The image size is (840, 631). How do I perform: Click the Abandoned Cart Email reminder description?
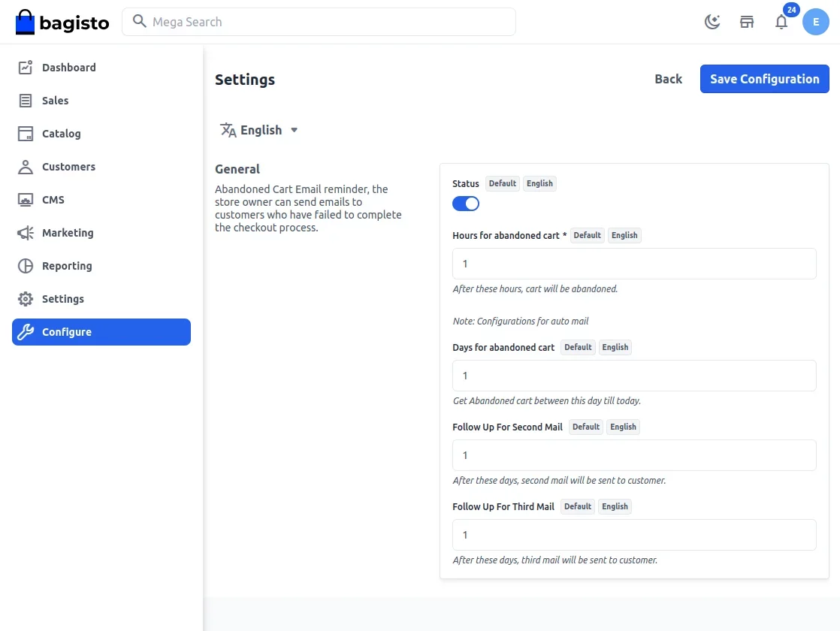308,208
